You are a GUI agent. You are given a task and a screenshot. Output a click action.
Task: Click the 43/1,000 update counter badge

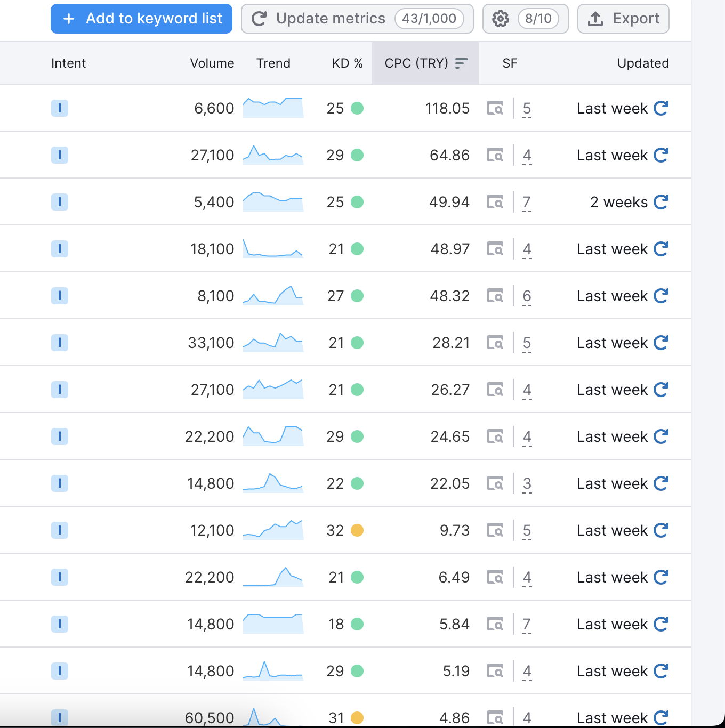[429, 19]
